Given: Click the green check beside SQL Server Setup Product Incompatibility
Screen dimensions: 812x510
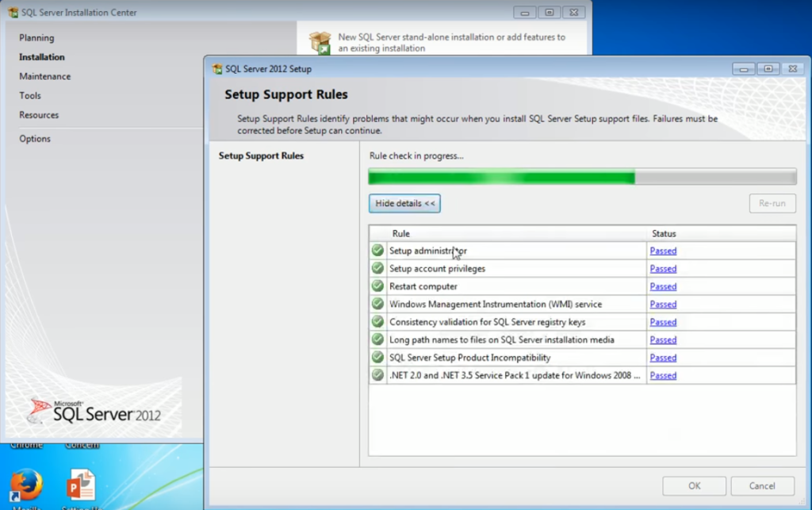Looking at the screenshot, I should (377, 357).
